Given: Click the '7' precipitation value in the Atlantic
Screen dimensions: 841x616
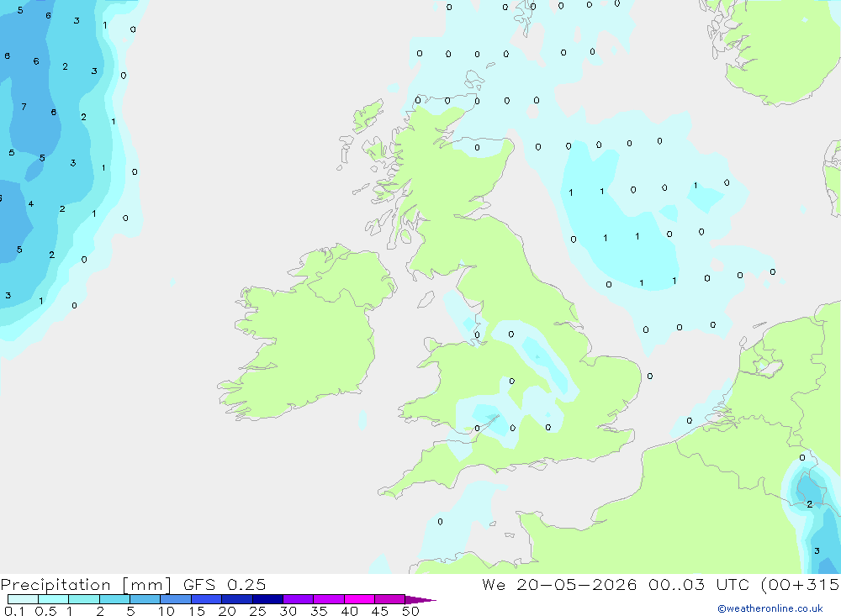Looking at the screenshot, I should coord(24,107).
